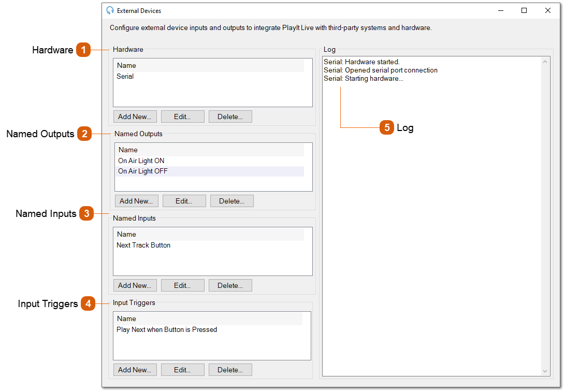This screenshot has height=392, width=565.
Task: Add a new named output
Action: pos(136,201)
